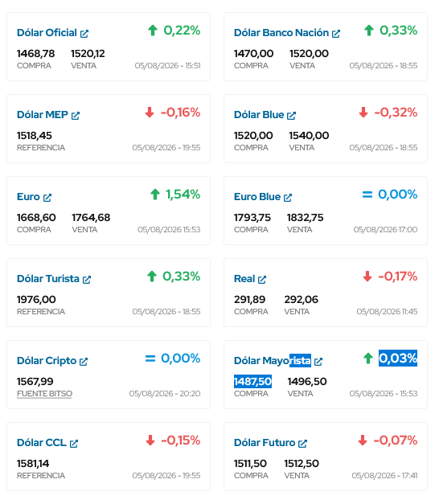The image size is (435, 504).
Task: Click the highlighted 0,03% variation value
Action: [398, 358]
